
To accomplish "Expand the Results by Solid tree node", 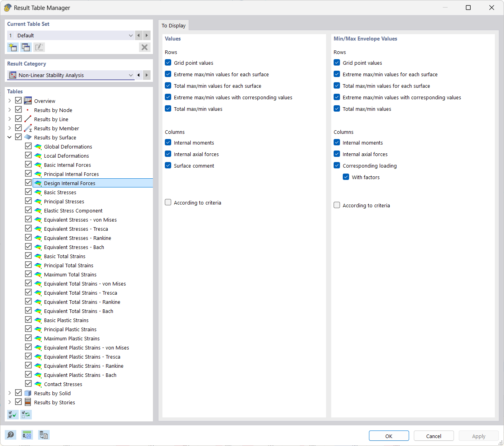I will click(9, 393).
